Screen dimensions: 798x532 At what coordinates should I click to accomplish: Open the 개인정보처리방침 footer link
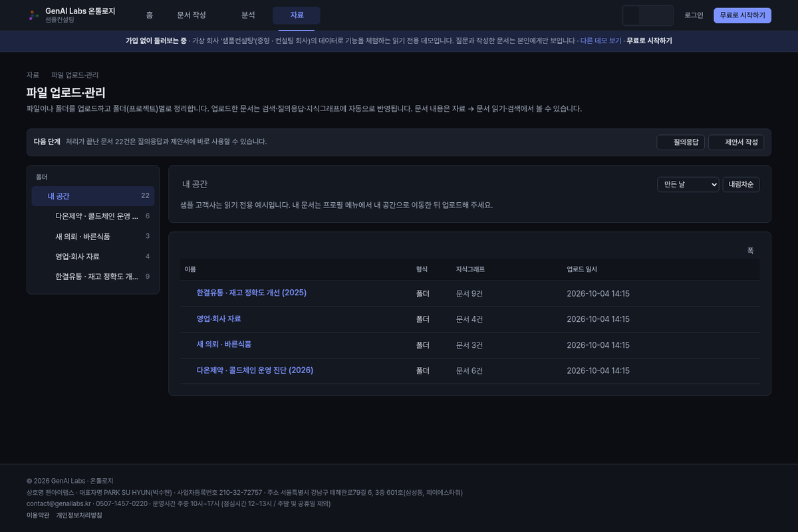point(79,515)
